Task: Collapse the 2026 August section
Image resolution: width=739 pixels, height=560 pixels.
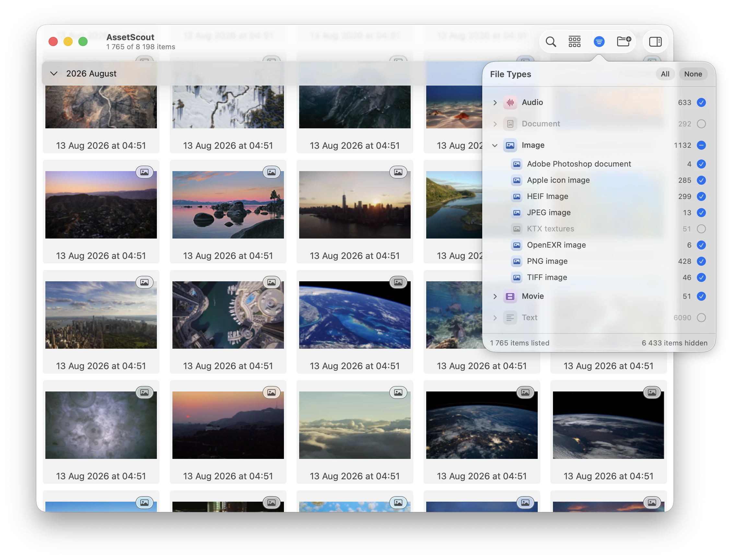Action: click(x=53, y=74)
